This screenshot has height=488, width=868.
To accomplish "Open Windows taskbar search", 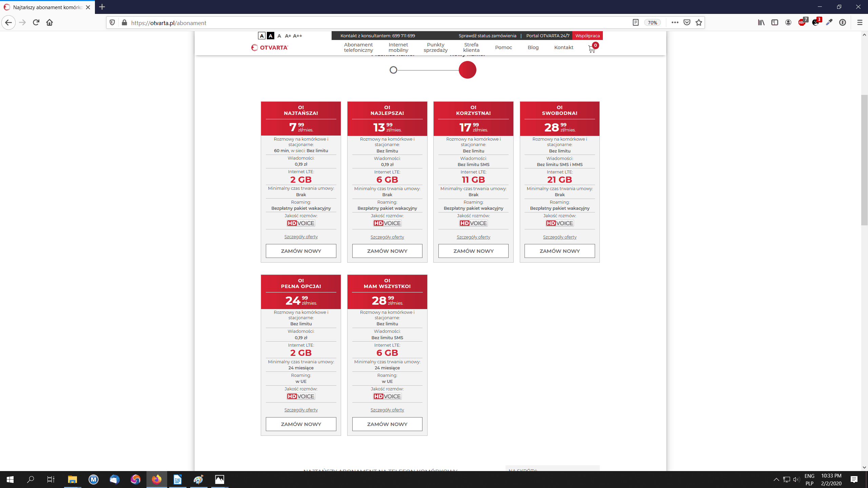I will pyautogui.click(x=31, y=480).
